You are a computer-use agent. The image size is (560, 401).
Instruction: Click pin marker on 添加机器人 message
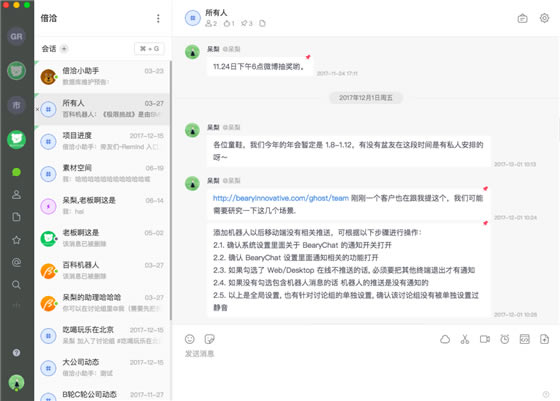[485, 223]
